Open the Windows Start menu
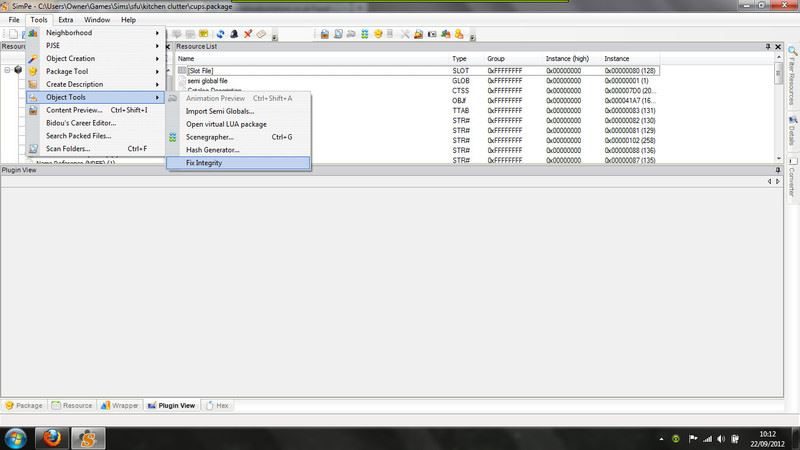 [16, 438]
